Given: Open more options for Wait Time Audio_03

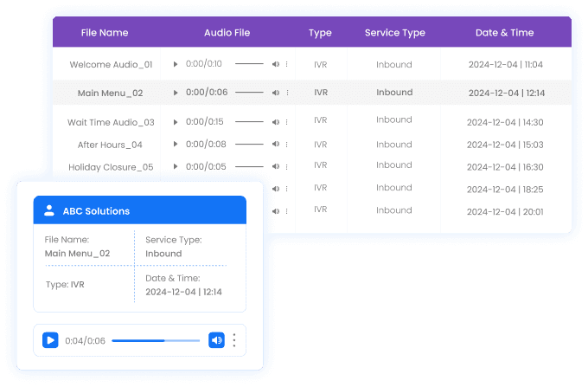Looking at the screenshot, I should (x=287, y=122).
